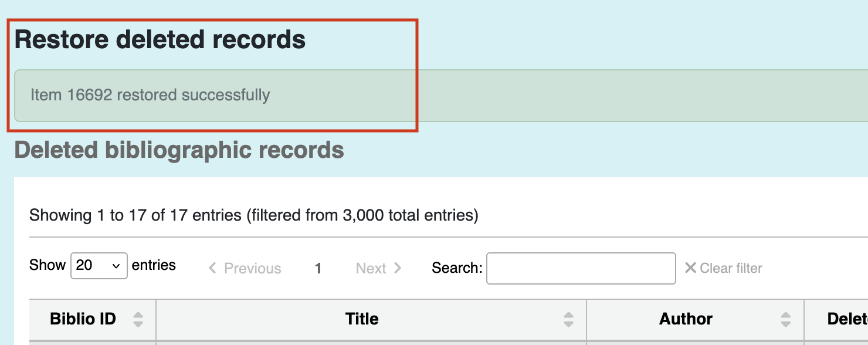Image resolution: width=868 pixels, height=345 pixels.
Task: Click the chevron arrow in entries selector
Action: (x=116, y=266)
